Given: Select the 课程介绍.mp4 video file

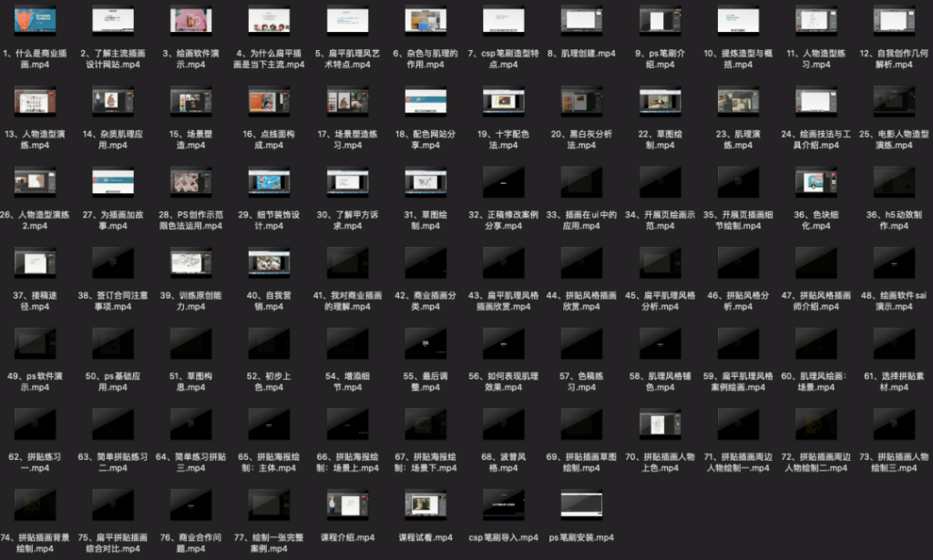Looking at the screenshot, I should point(347,504).
